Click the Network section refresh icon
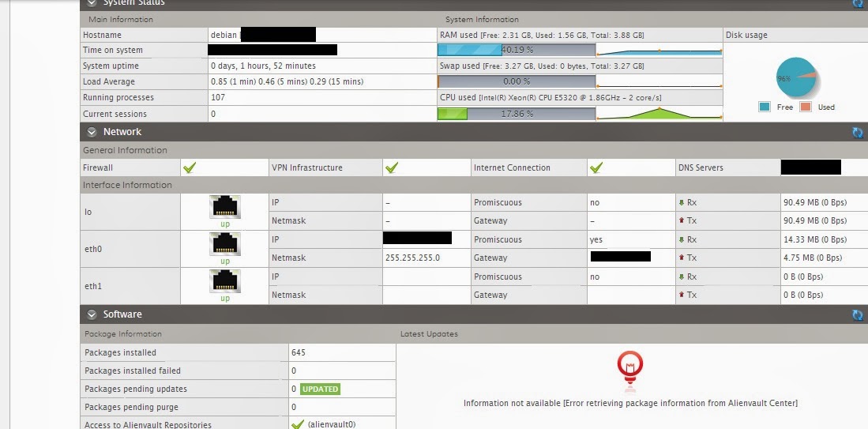Image resolution: width=868 pixels, height=429 pixels. [x=858, y=133]
